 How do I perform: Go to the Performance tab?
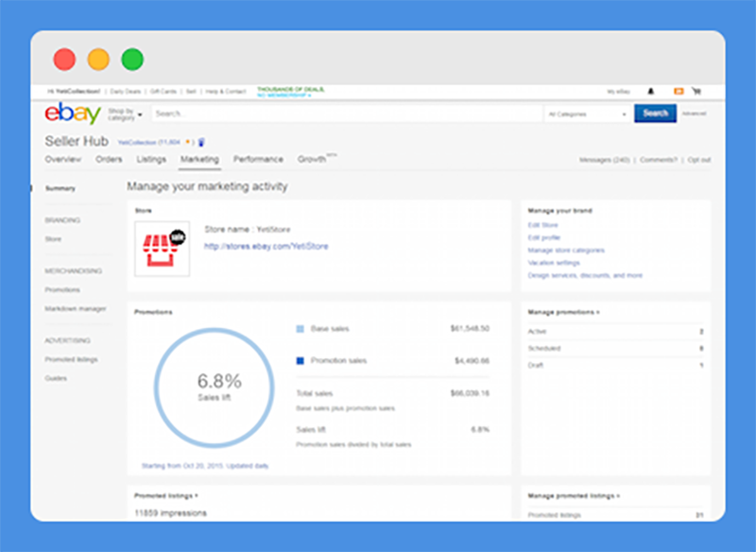pos(258,159)
